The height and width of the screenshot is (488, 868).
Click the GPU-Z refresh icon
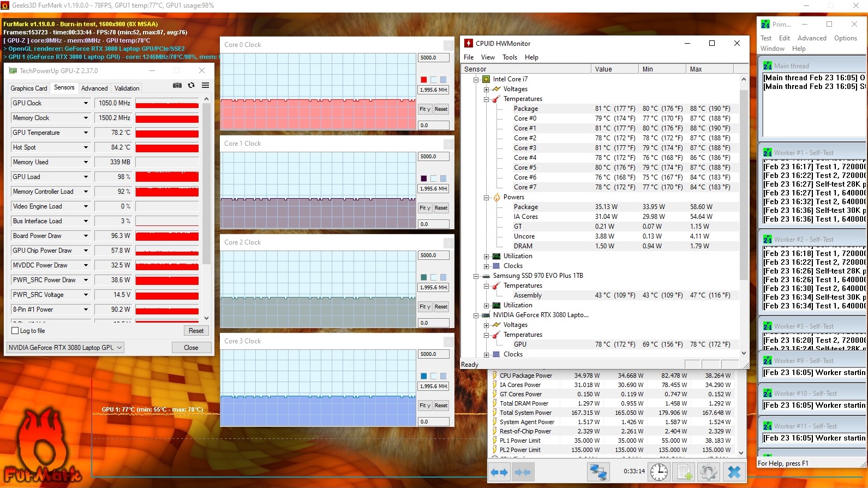[191, 85]
